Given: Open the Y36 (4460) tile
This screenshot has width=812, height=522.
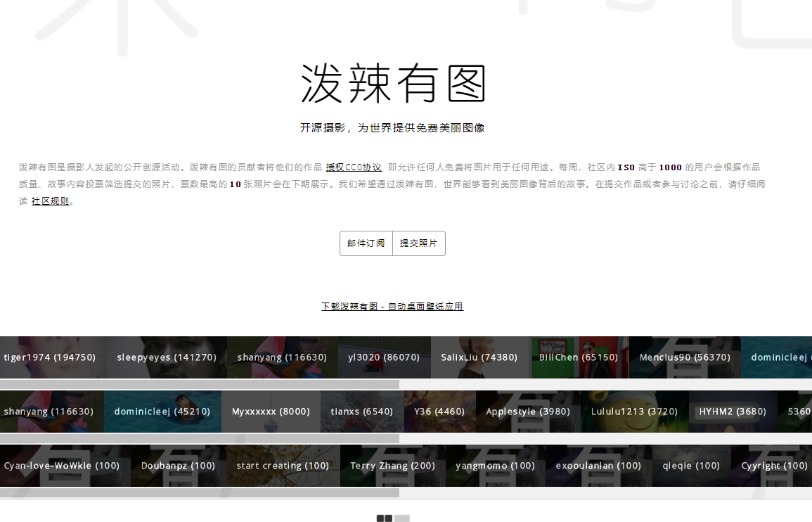Looking at the screenshot, I should (x=439, y=412).
